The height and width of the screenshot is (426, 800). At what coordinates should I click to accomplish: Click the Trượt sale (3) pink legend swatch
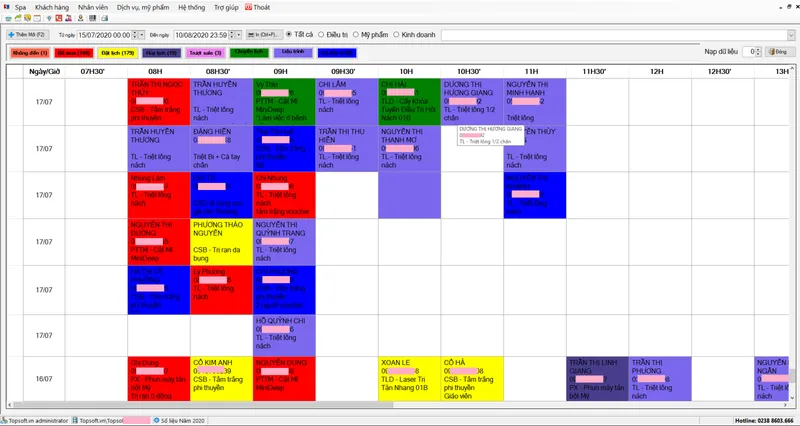[206, 53]
